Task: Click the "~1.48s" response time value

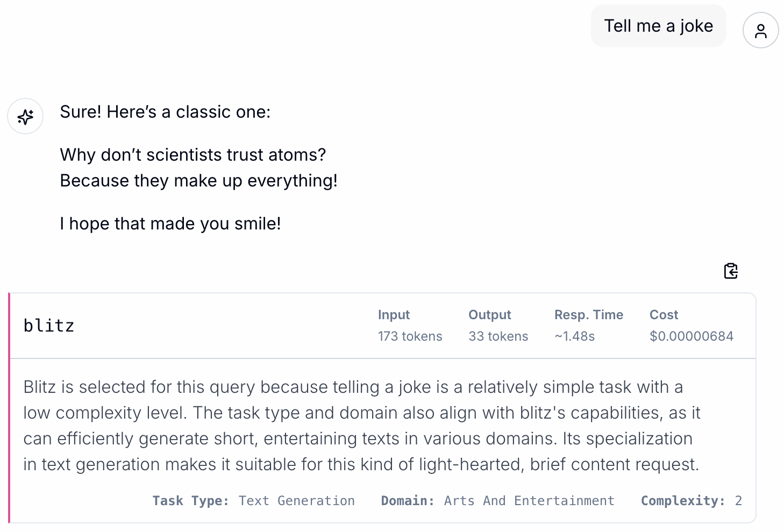Action: pyautogui.click(x=574, y=336)
